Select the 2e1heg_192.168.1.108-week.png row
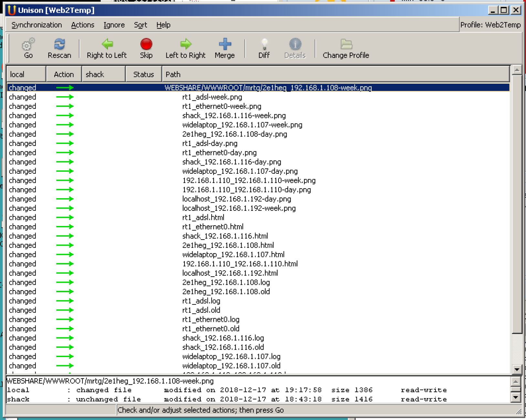The image size is (526, 420). pyautogui.click(x=258, y=87)
